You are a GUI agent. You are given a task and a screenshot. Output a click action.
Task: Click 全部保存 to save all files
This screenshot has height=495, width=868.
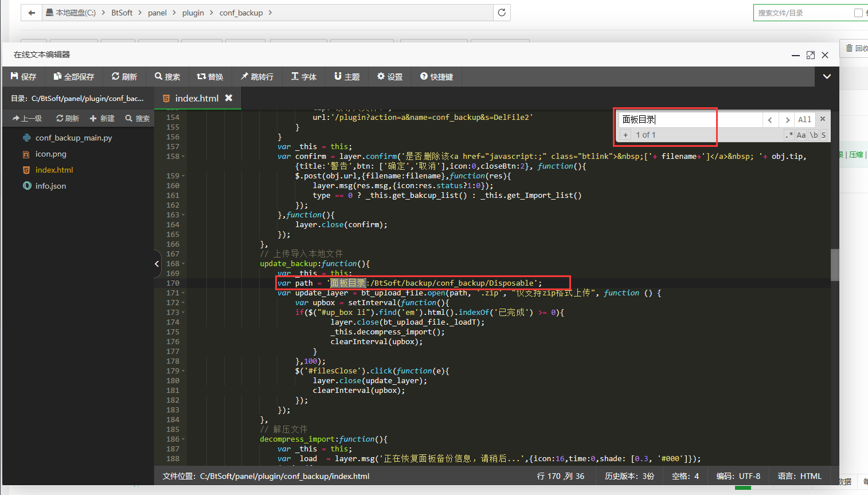pyautogui.click(x=74, y=76)
